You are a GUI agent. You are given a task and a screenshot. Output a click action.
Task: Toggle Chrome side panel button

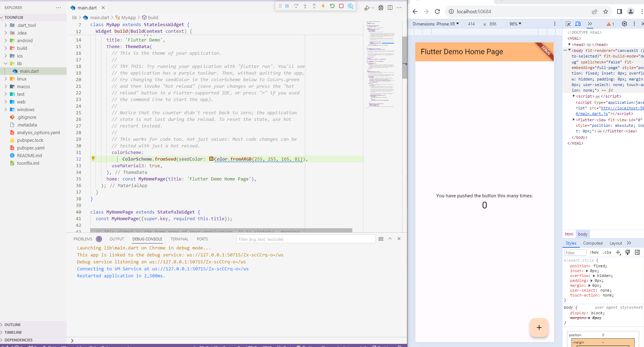pos(619,11)
